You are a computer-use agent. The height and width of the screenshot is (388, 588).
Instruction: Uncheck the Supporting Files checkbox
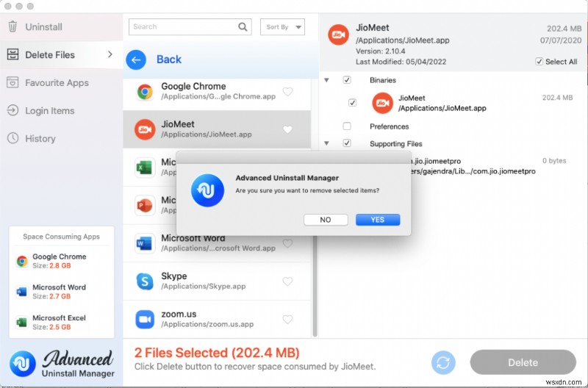pos(347,143)
